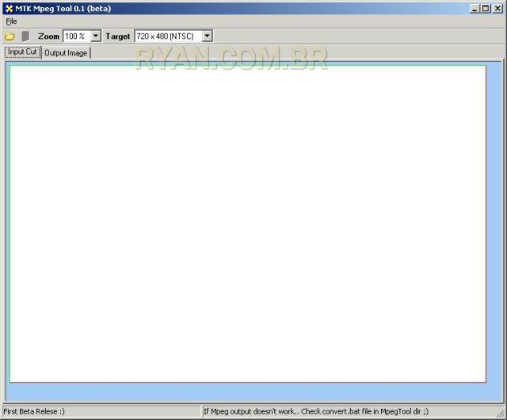Switch to the Output Image tab
Image resolution: width=507 pixels, height=420 pixels.
66,53
